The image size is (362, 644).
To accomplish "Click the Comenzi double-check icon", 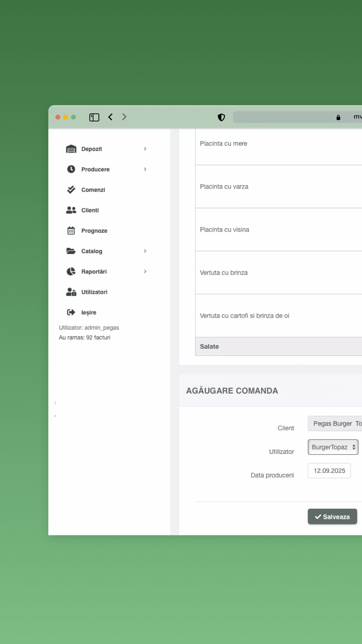I will [x=71, y=190].
